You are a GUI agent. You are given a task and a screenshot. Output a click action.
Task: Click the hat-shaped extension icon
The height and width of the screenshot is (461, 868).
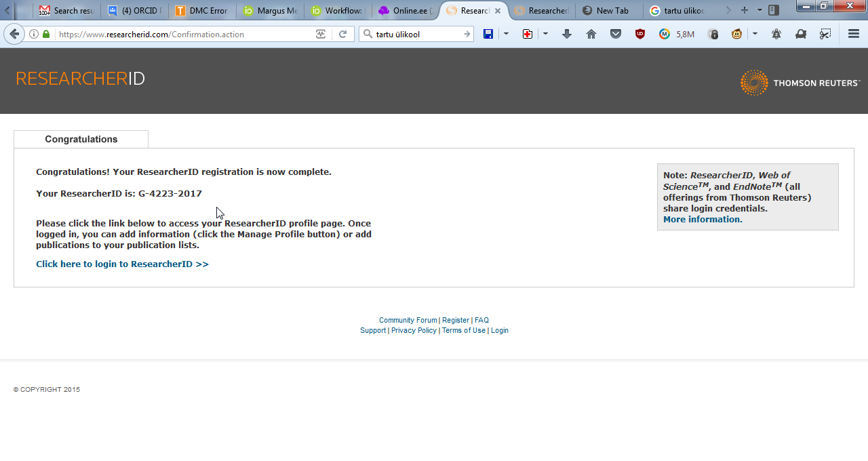click(x=801, y=34)
